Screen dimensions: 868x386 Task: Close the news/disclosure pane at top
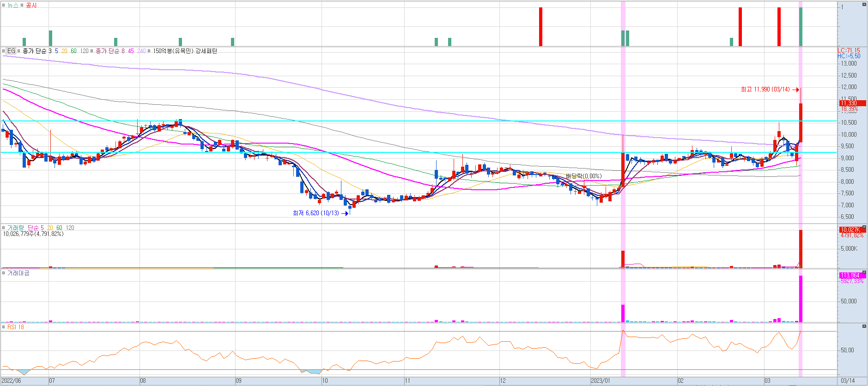tap(864, 4)
